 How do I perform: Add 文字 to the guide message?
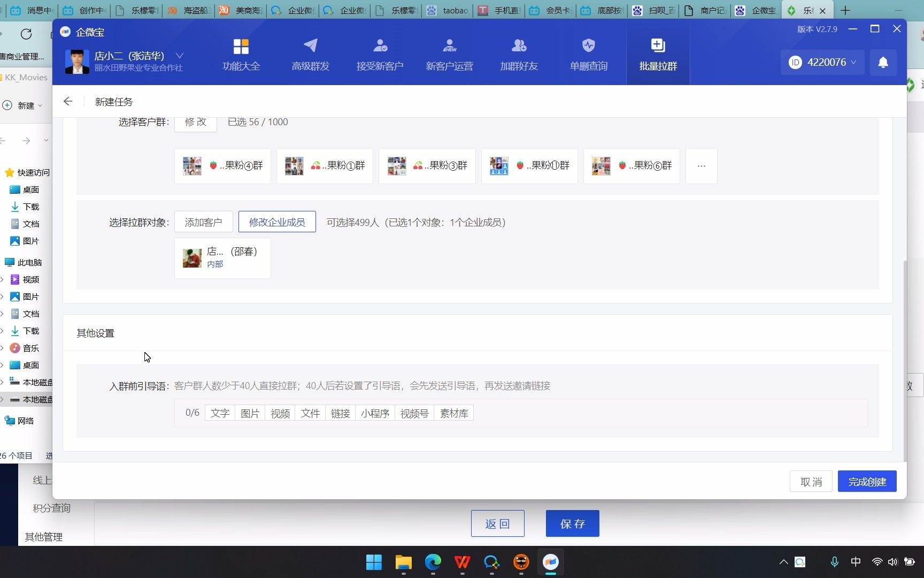point(220,413)
